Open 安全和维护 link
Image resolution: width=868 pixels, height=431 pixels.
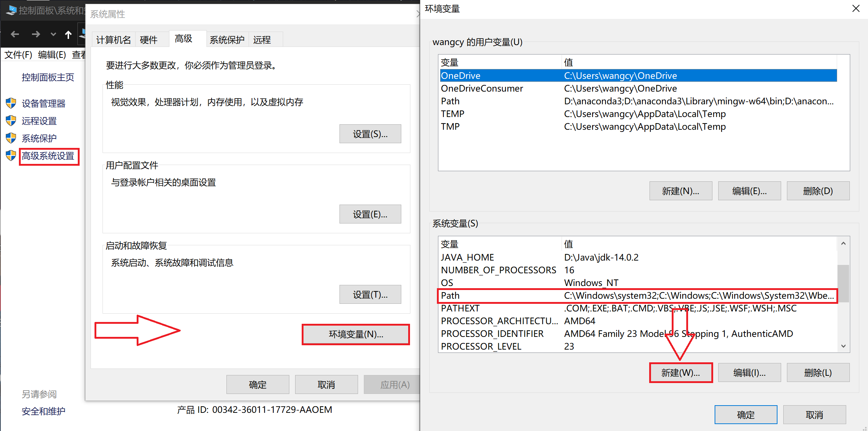[x=44, y=411]
